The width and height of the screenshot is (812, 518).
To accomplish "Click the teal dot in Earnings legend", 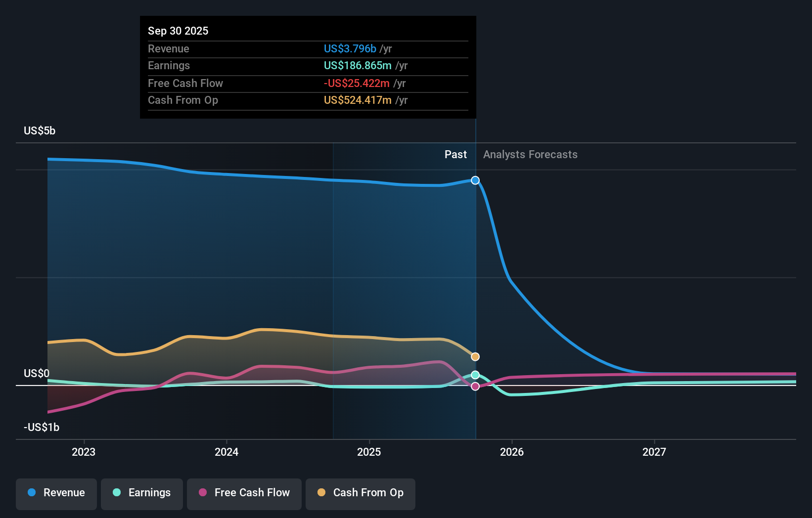I will coord(117,492).
